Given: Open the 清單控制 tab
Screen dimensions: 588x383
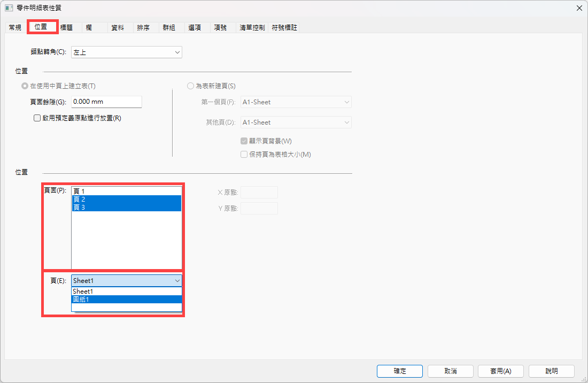Looking at the screenshot, I should click(x=252, y=28).
